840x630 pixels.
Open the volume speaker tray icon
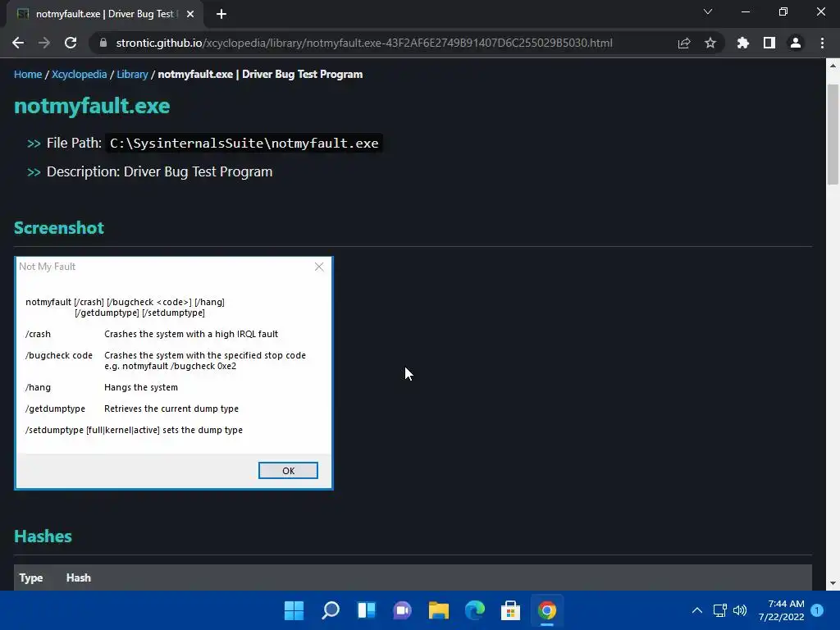click(740, 610)
